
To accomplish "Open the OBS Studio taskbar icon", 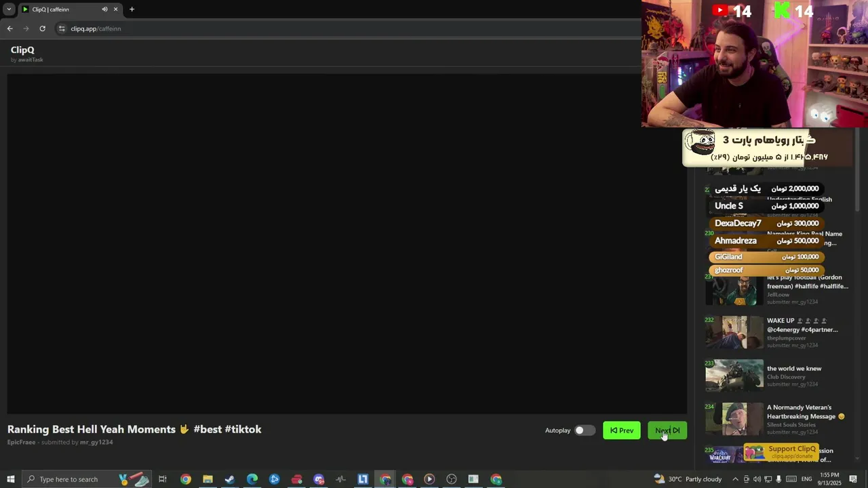I will [452, 479].
